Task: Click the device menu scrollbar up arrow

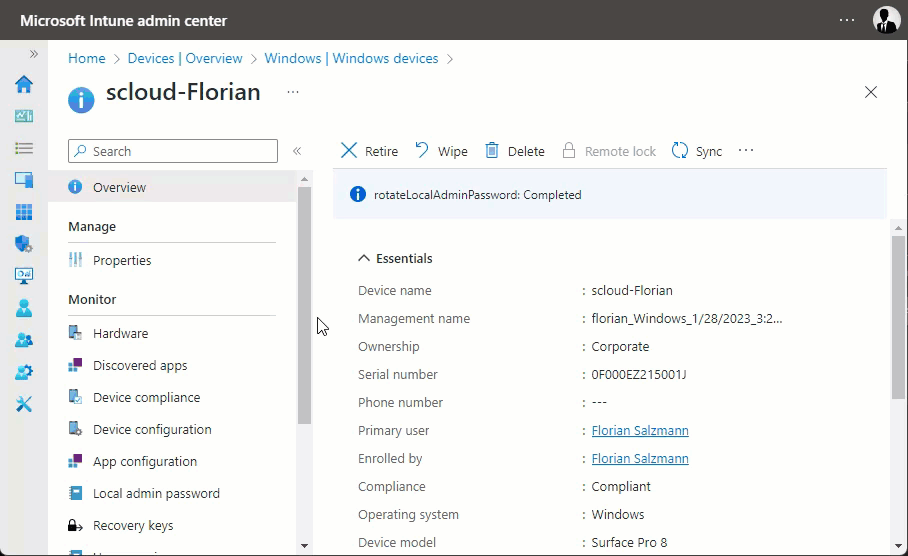Action: coord(305,180)
